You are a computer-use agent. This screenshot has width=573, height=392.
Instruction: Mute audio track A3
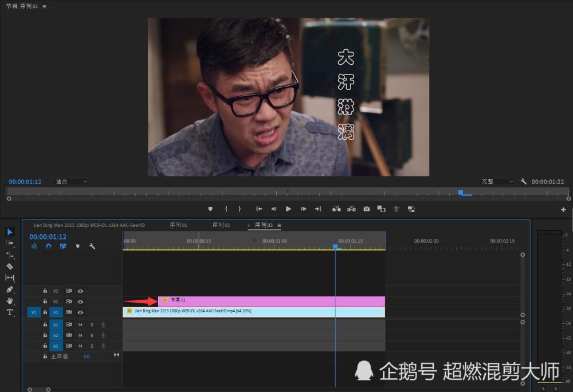(80, 346)
